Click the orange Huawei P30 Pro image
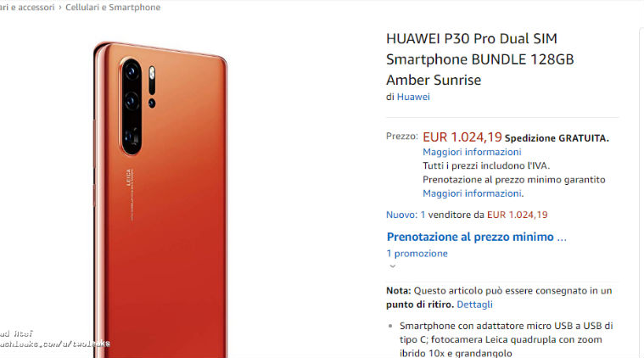 pos(160,200)
